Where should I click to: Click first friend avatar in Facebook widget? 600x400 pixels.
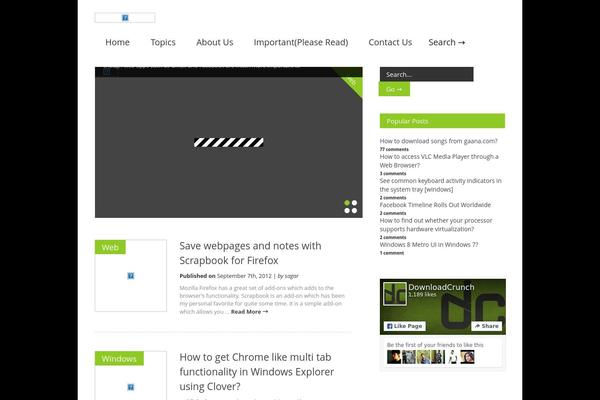coord(394,357)
